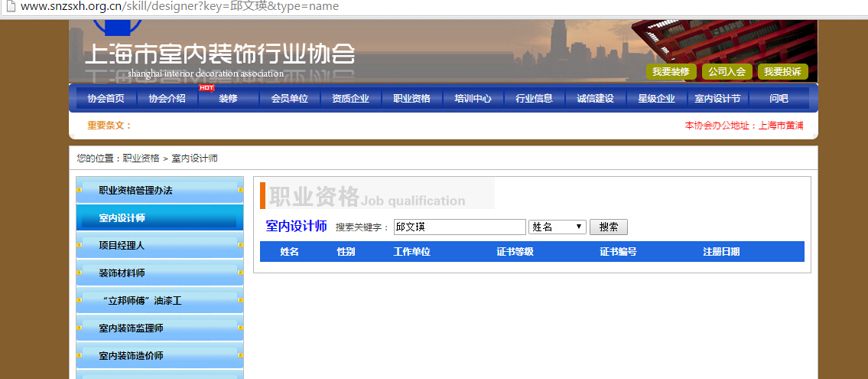Screen dimensions: 868x379
Task: Click the page icon in the address bar
Action: point(9,6)
